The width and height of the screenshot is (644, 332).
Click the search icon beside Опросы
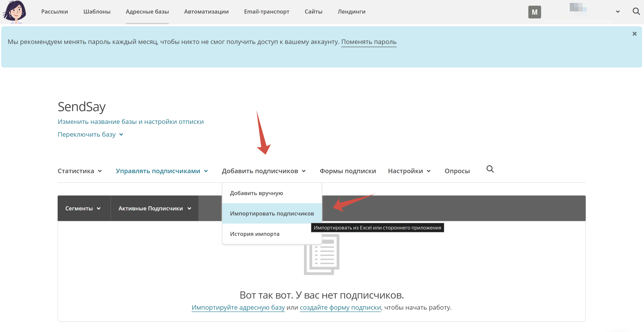[x=490, y=169]
